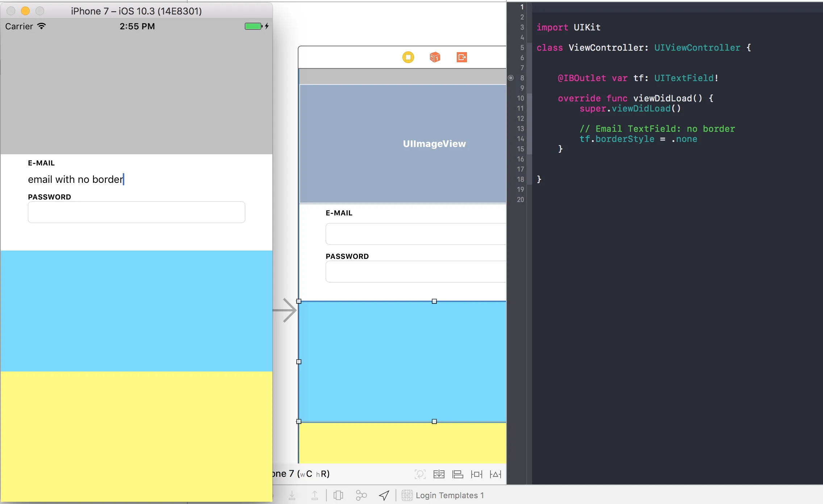Click the simulator password text field
Viewport: 823px width, 504px height.
(x=136, y=212)
